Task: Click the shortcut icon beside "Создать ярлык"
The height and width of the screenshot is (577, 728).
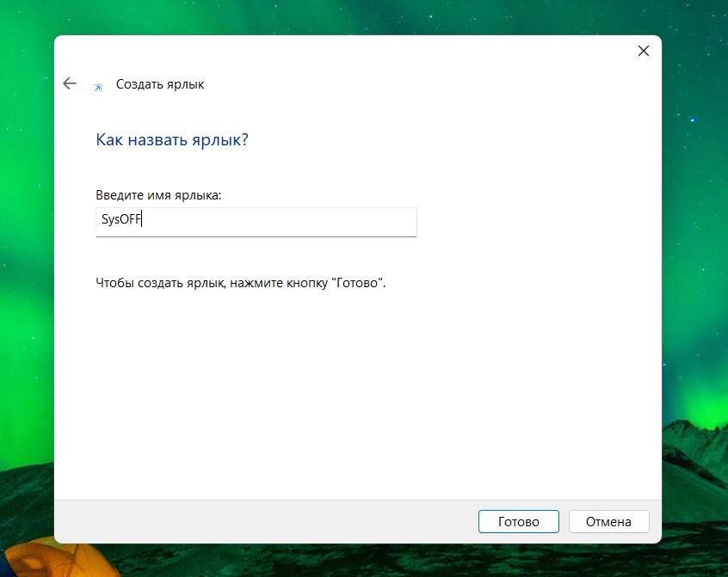Action: [x=99, y=85]
